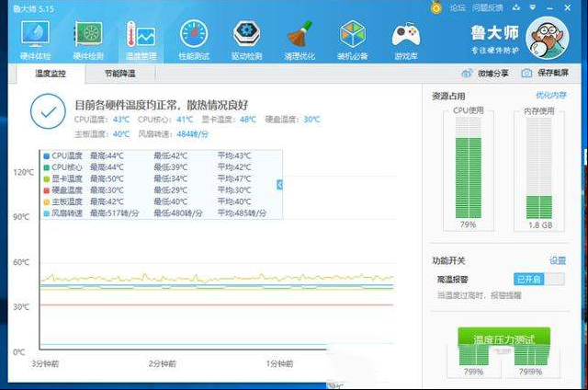This screenshot has width=588, height=390.
Task: Close the 鲁大师 window
Action: (568, 7)
